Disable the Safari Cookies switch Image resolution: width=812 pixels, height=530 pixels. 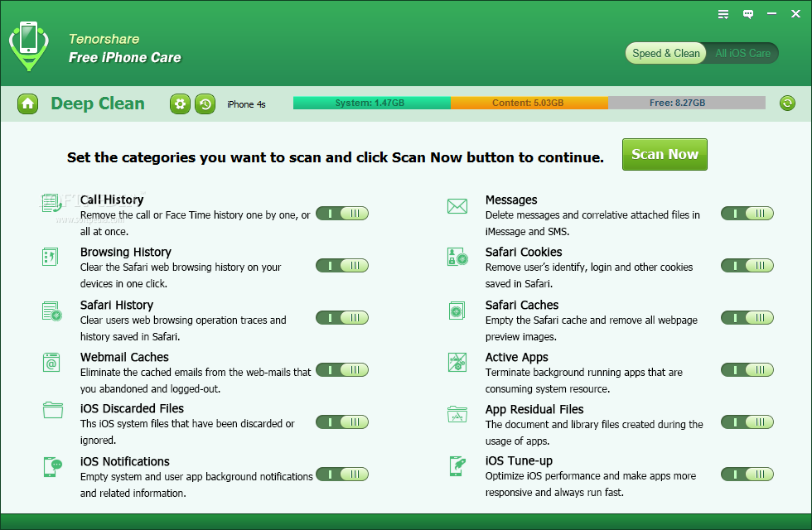click(747, 266)
